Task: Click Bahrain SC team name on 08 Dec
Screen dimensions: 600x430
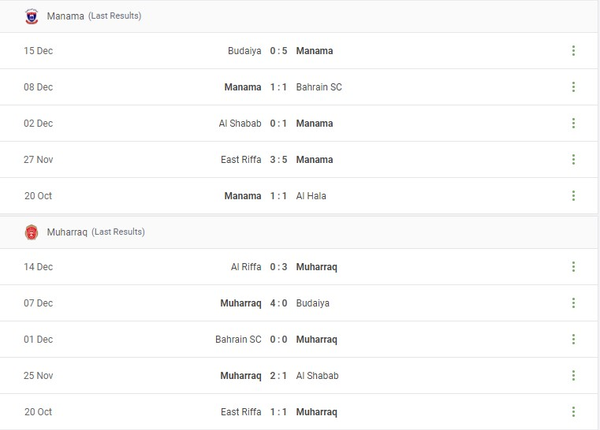Action: (x=319, y=87)
